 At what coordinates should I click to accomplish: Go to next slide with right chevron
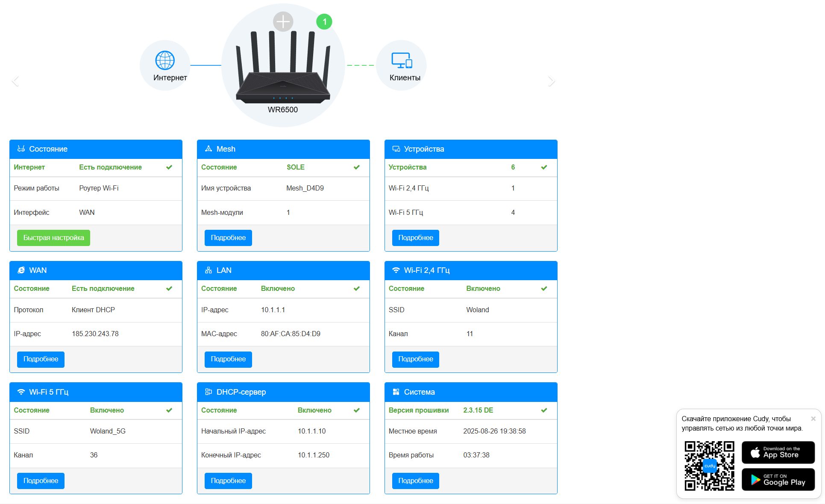[552, 81]
